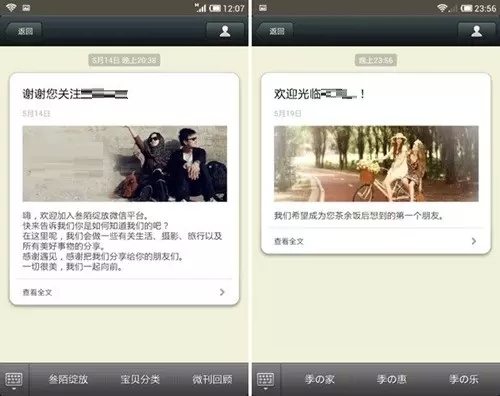Image resolution: width=500 pixels, height=396 pixels.
Task: Open the girls on bicycle photo
Action: (376, 164)
